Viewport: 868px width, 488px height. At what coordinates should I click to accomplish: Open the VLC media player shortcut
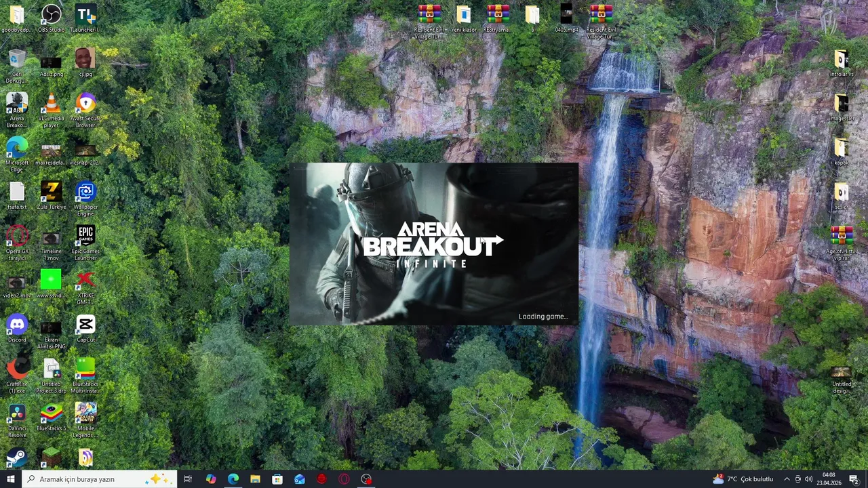[51, 110]
